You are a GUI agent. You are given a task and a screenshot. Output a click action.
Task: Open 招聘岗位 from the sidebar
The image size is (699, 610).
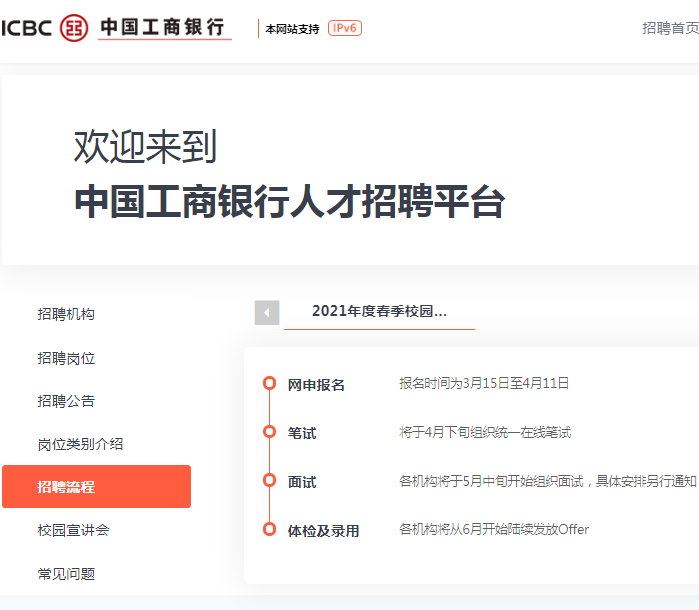click(x=66, y=358)
